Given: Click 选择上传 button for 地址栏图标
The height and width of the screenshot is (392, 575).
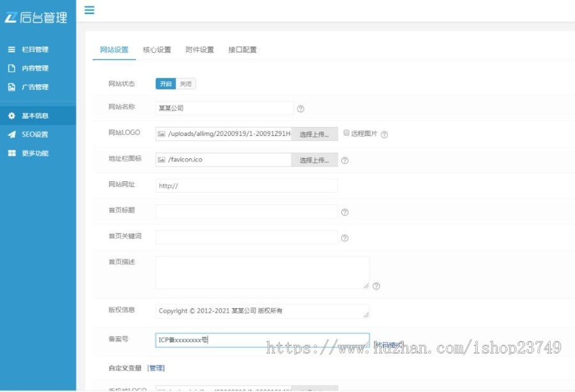Looking at the screenshot, I should (x=314, y=160).
